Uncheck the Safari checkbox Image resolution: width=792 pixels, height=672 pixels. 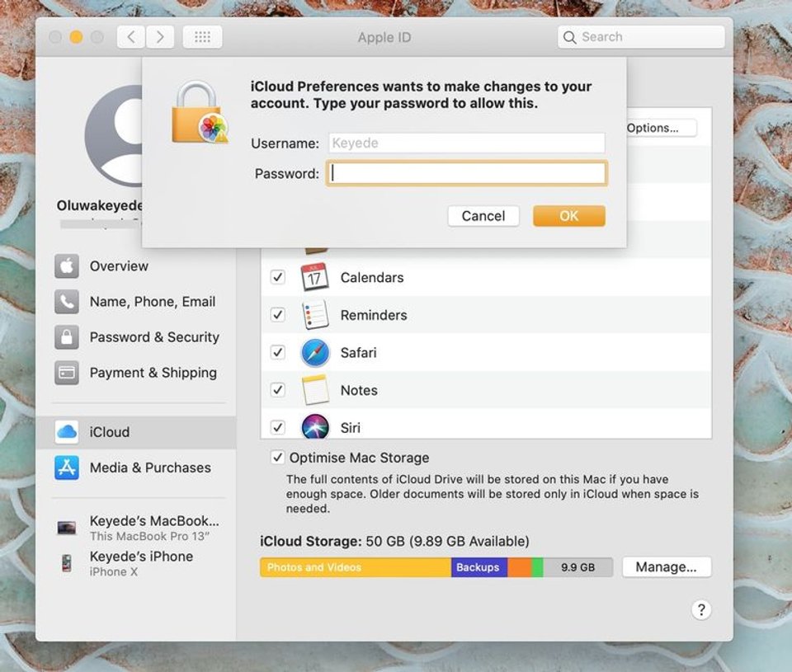[x=278, y=352]
